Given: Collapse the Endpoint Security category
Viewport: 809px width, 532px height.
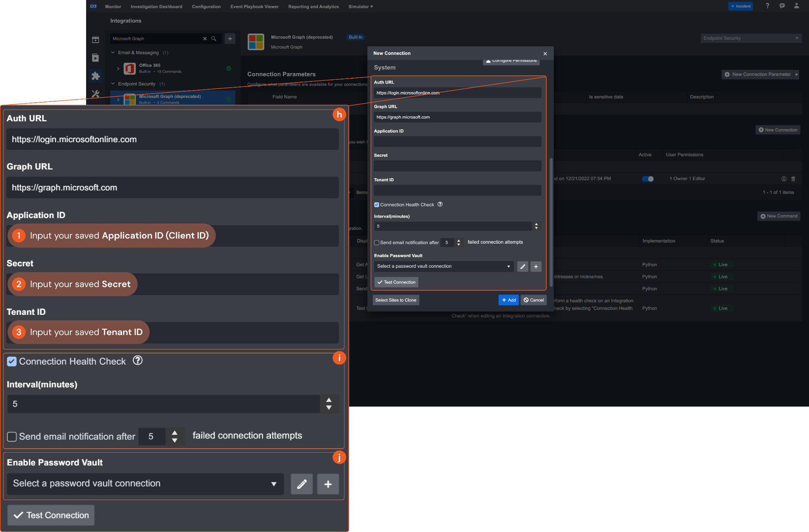Looking at the screenshot, I should point(113,84).
